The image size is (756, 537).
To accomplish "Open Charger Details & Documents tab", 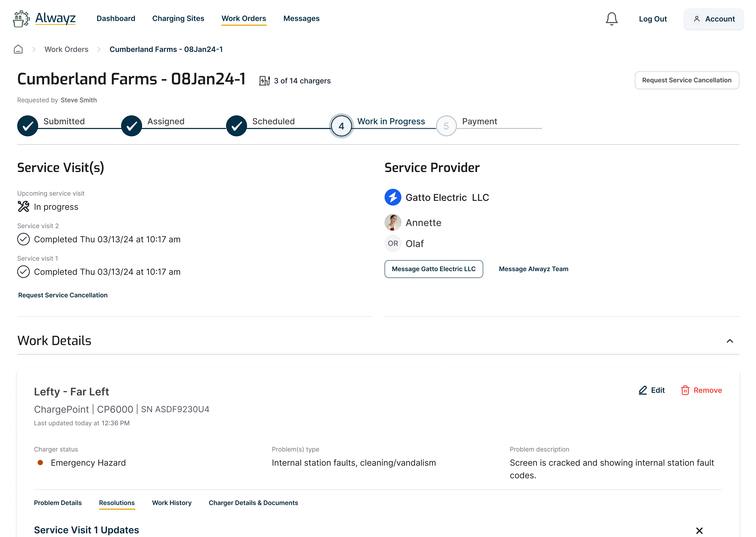I will 253,503.
